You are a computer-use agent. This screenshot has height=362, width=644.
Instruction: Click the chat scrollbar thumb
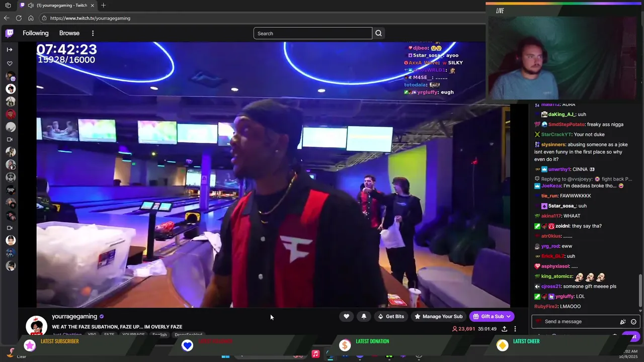pyautogui.click(x=640, y=290)
